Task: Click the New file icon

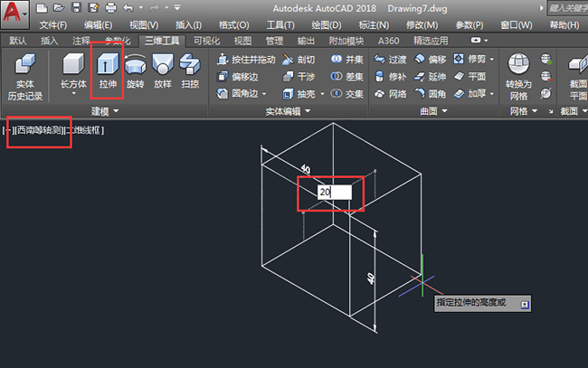Action: 42,8
